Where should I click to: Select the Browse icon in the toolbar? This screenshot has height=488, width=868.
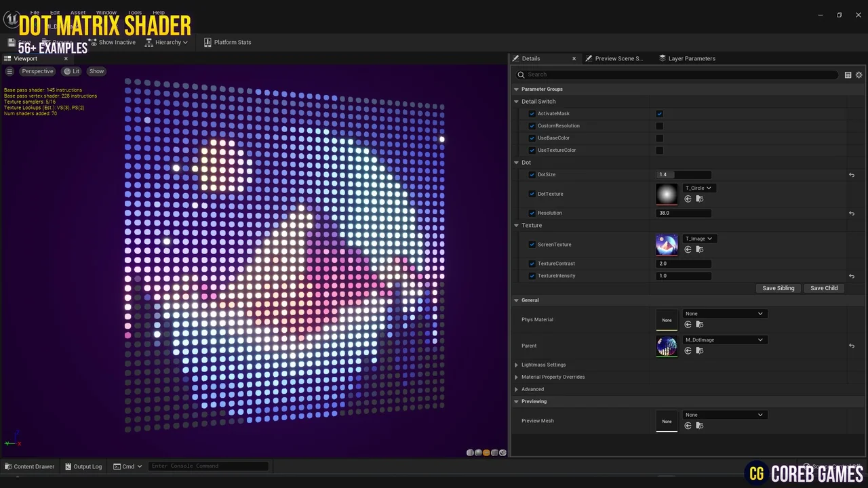(x=45, y=42)
